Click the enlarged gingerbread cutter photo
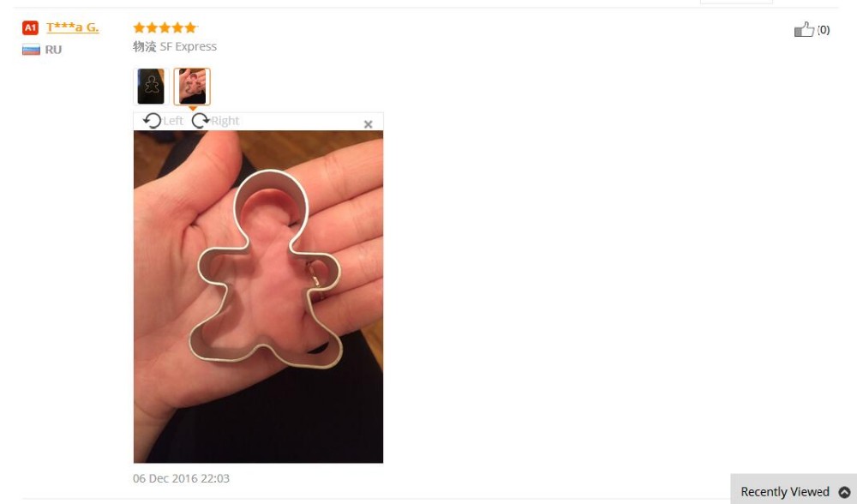The image size is (857, 504). [x=258, y=297]
